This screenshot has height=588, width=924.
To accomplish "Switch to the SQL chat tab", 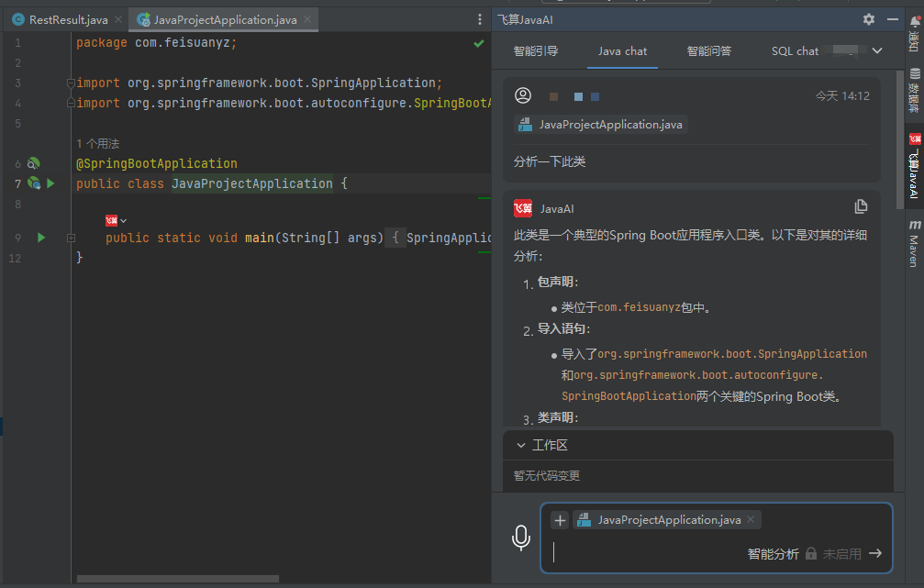I will (x=795, y=51).
